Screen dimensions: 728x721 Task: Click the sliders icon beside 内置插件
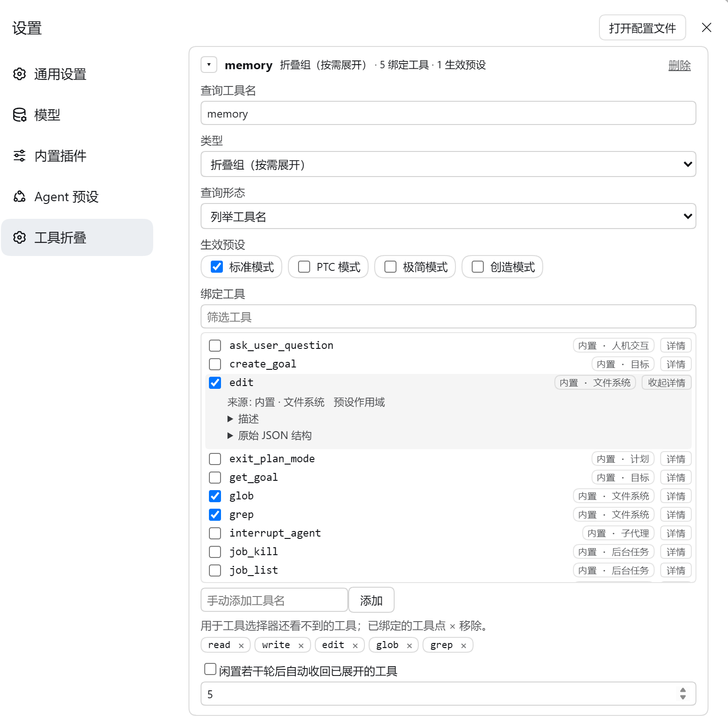[19, 156]
